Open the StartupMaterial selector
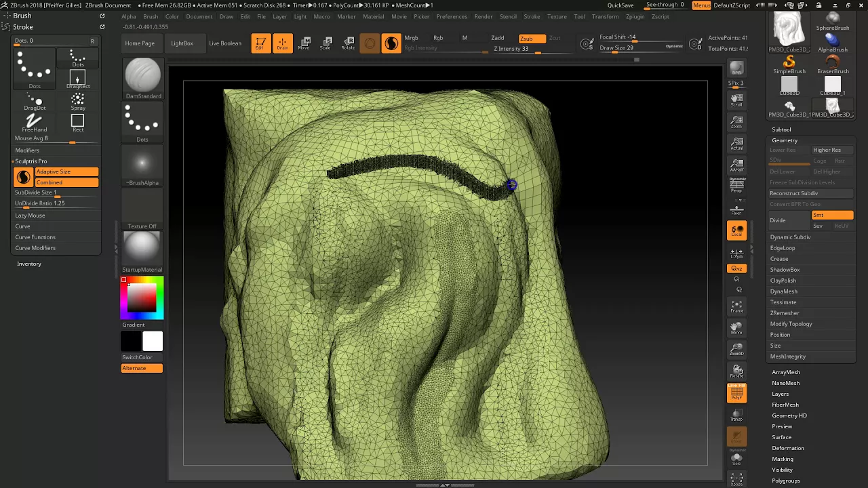Screen dimensions: 868x488 (142, 251)
